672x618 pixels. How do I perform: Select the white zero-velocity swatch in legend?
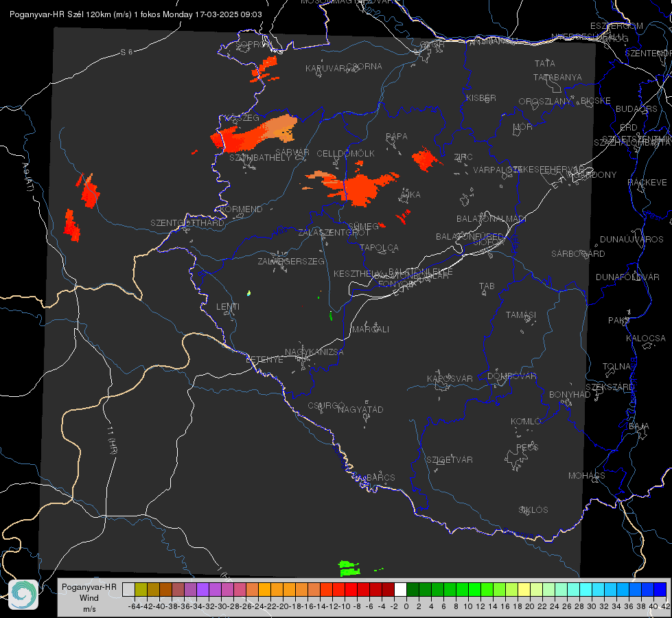click(400, 589)
